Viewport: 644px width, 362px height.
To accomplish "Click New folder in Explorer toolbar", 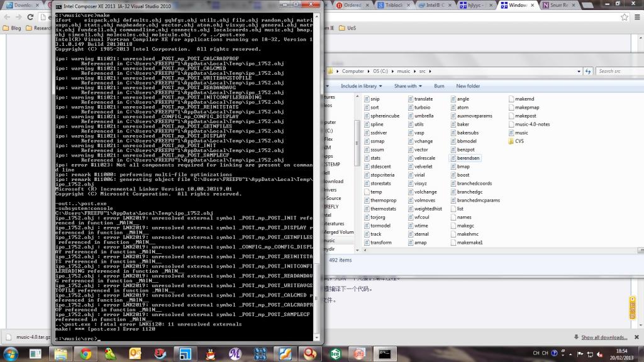I will 468,86.
